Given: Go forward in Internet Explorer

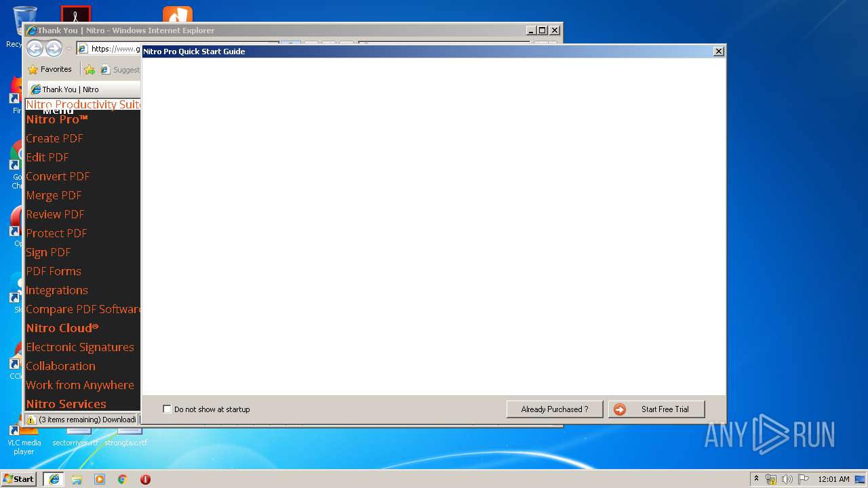Looking at the screenshot, I should click(x=54, y=48).
